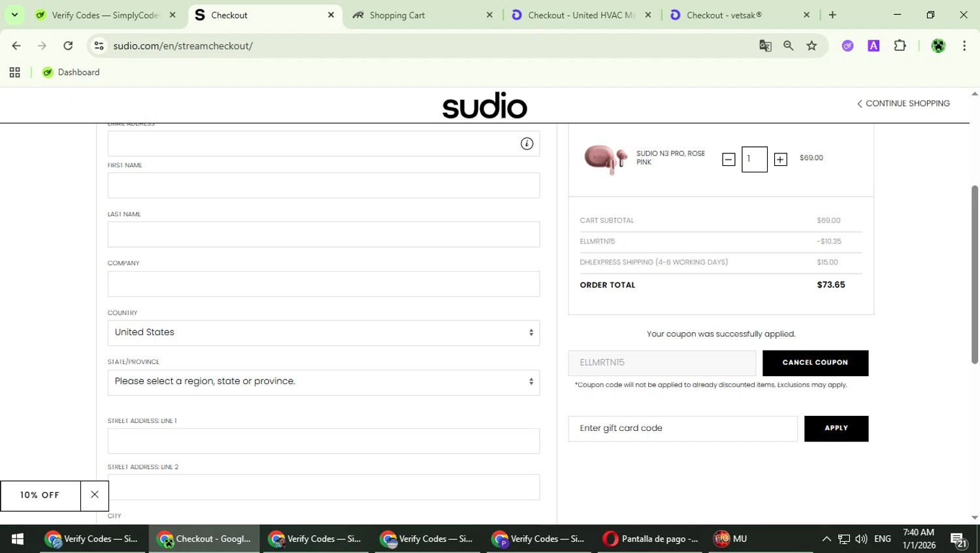Open Pantalla de pago Opera taskbar item

pyautogui.click(x=651, y=539)
